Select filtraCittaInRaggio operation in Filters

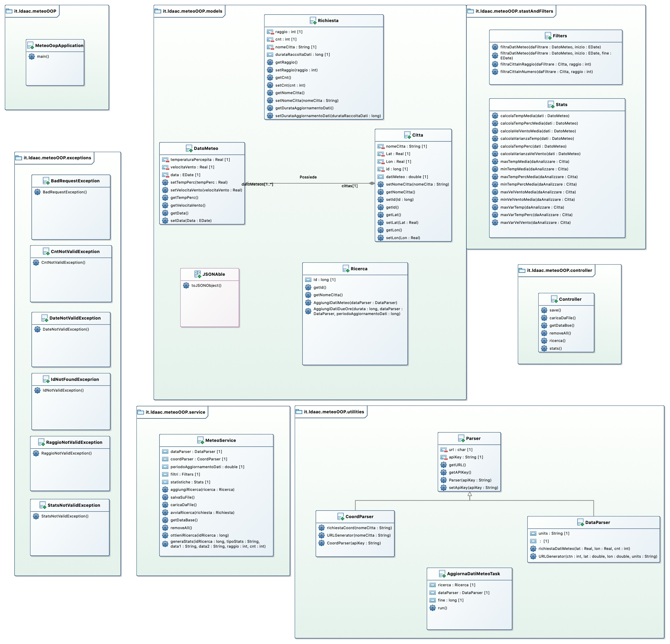point(546,65)
